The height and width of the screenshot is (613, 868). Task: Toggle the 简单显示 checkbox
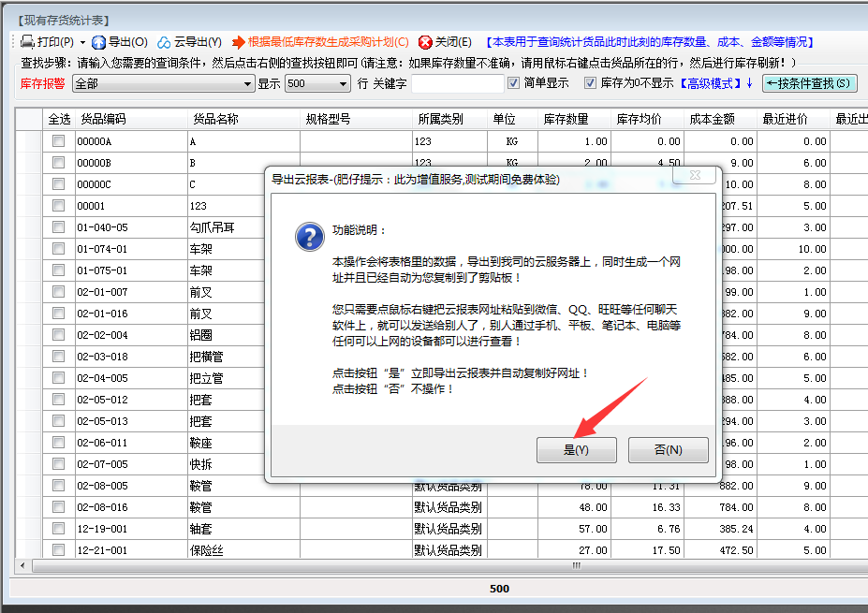pos(513,83)
